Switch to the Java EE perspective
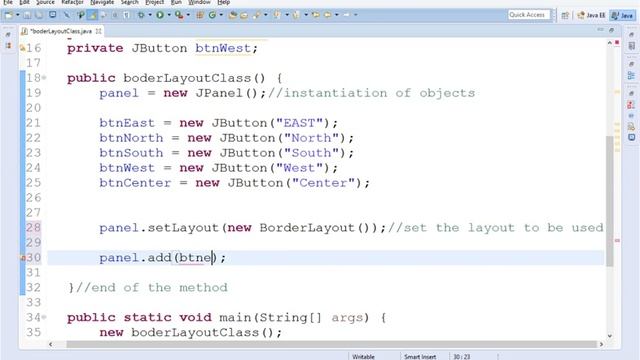Image resolution: width=640 pixels, height=360 pixels. pos(591,16)
